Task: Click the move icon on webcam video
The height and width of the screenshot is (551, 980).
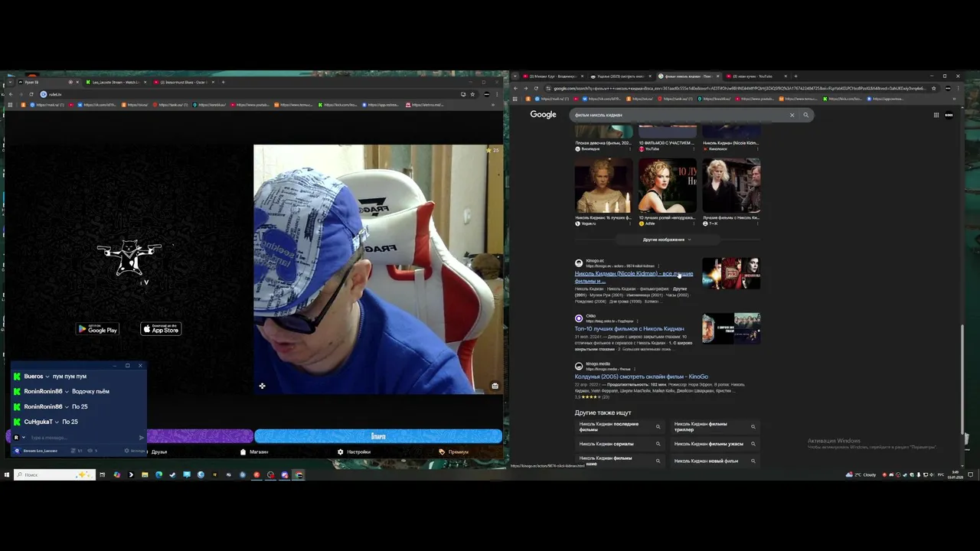Action: click(262, 386)
